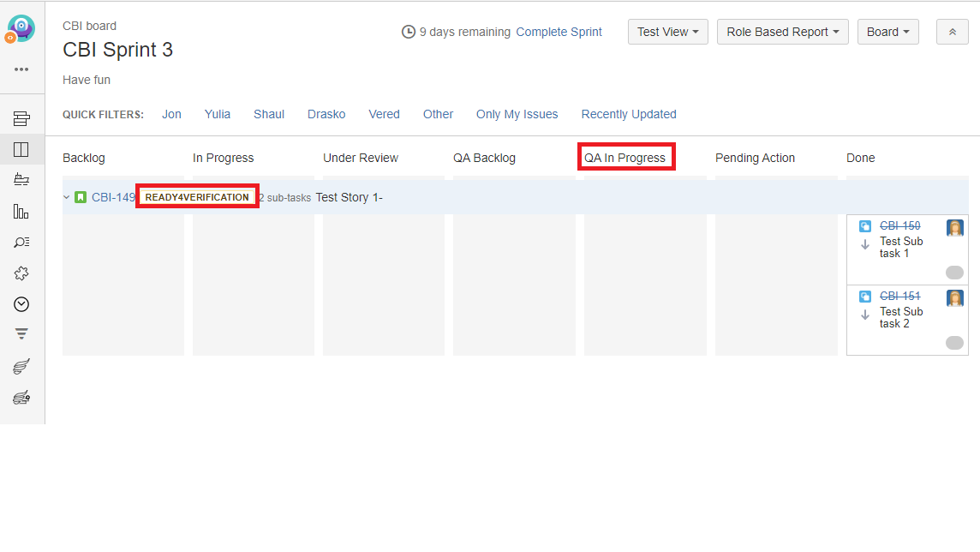
Task: Click the Test Story 1- summary
Action: coord(349,197)
